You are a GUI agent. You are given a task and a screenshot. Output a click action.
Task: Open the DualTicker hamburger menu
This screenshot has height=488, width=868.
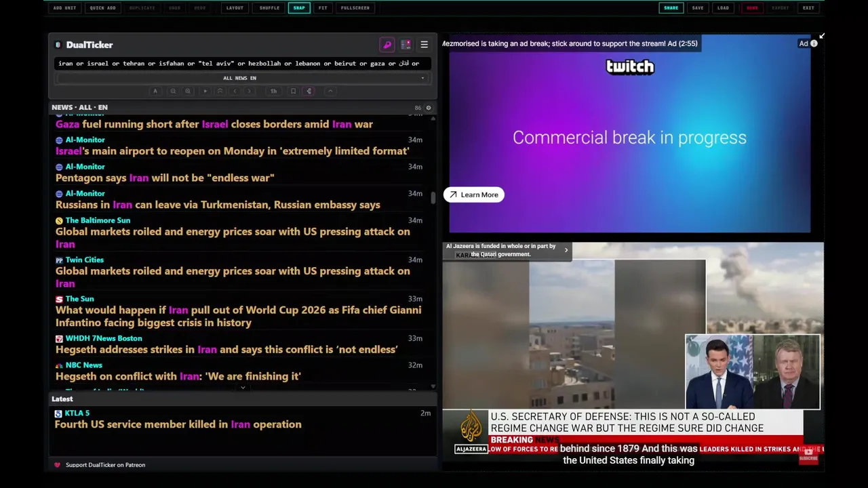tap(424, 45)
